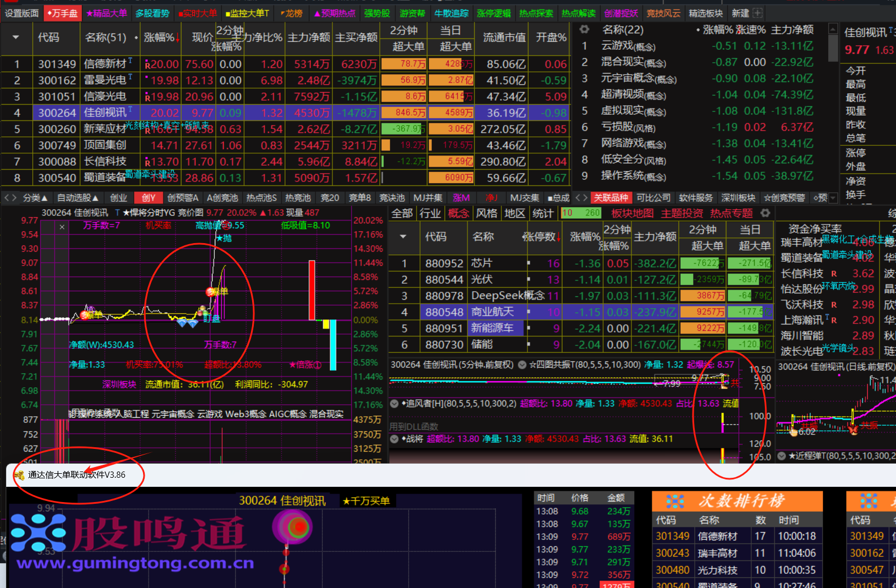This screenshot has height=588, width=896.
Task: Click the green 10/260 up-down count bar
Action: [581, 213]
